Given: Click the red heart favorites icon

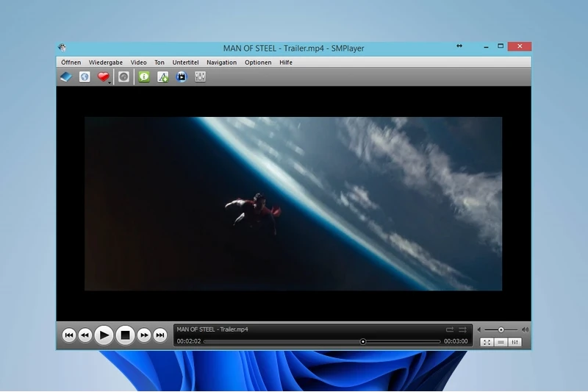Looking at the screenshot, I should tap(103, 76).
